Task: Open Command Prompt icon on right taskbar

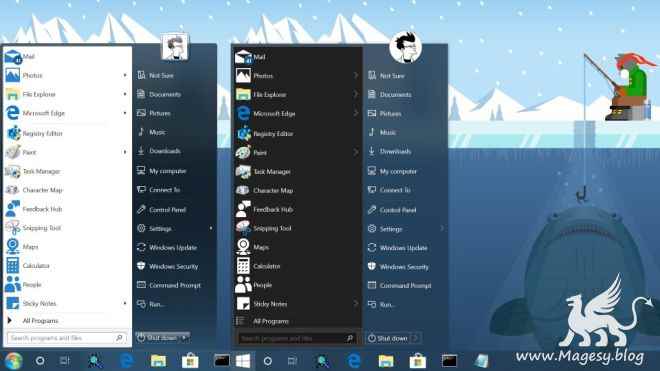Action: (449, 361)
